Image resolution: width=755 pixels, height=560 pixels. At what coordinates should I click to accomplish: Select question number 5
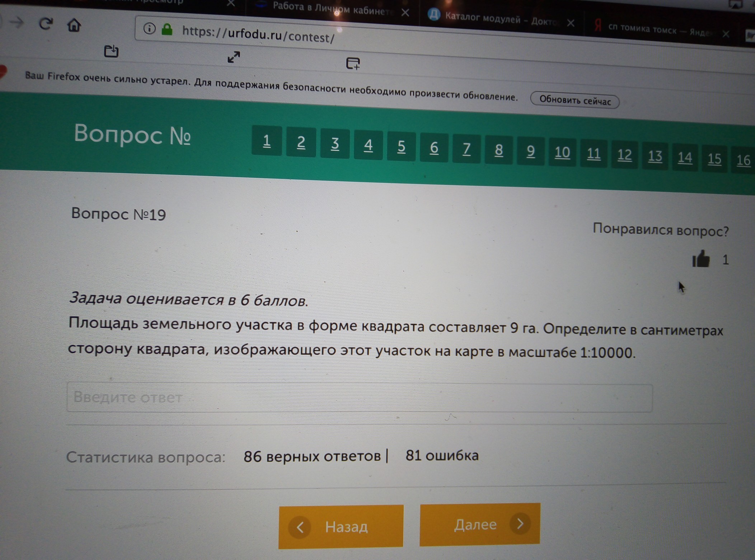click(401, 146)
